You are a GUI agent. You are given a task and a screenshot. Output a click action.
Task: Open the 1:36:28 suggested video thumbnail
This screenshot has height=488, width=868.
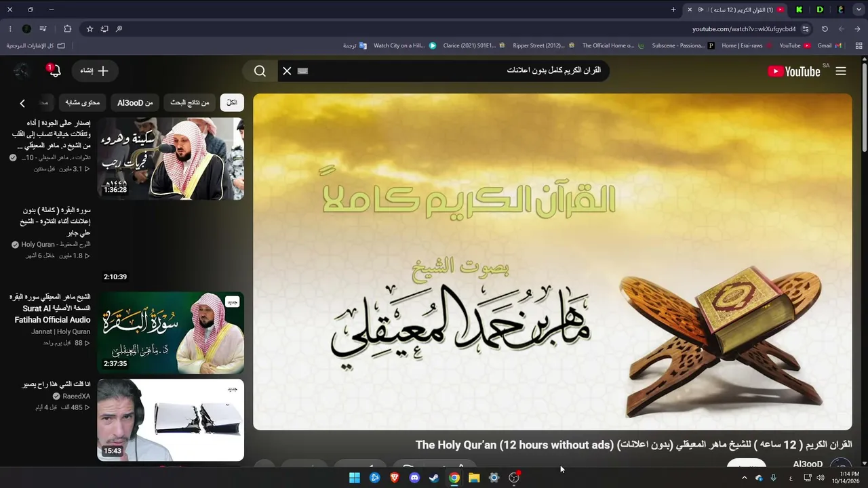pos(170,159)
